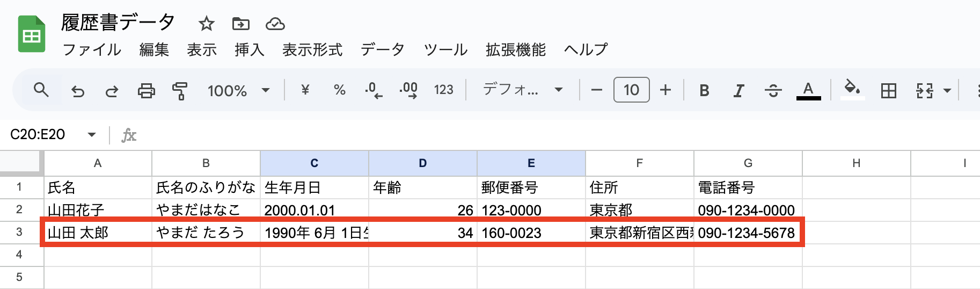The image size is (980, 289).
Task: Open the cloud save status icon
Action: tap(275, 24)
